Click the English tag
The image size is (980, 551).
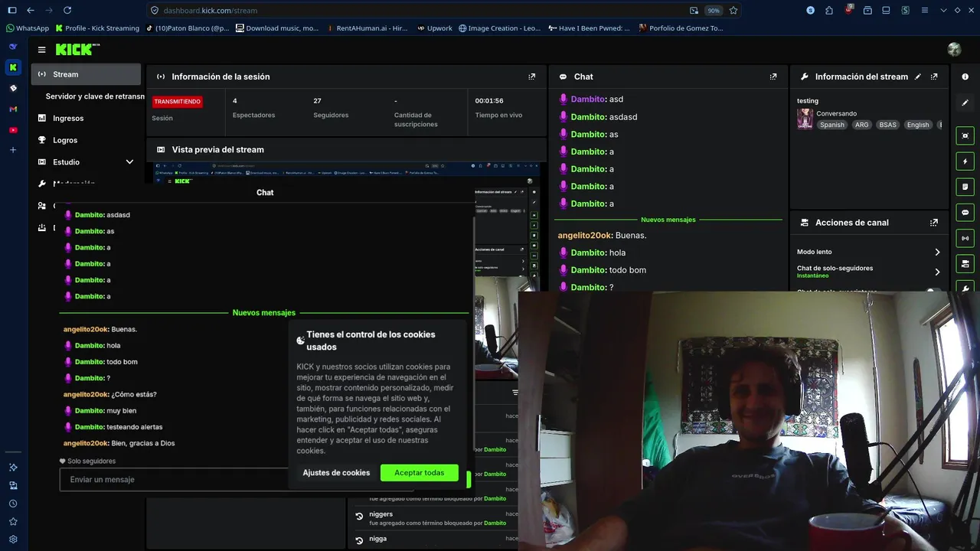pyautogui.click(x=917, y=125)
